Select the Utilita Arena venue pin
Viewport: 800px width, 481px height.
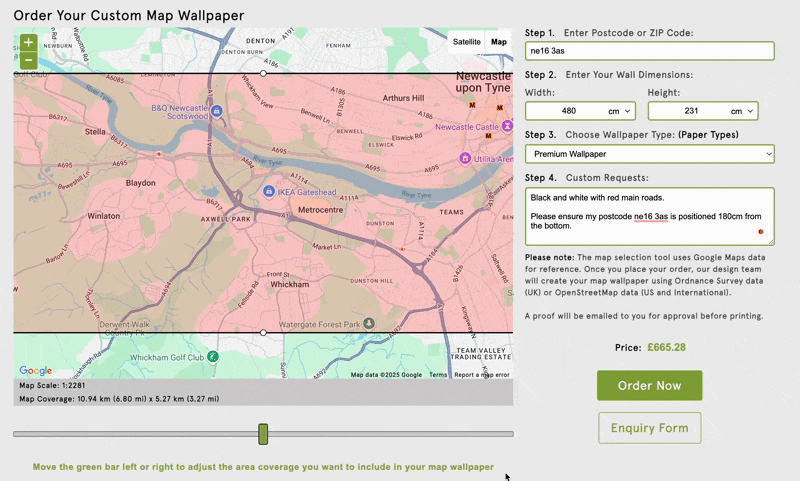[x=465, y=159]
